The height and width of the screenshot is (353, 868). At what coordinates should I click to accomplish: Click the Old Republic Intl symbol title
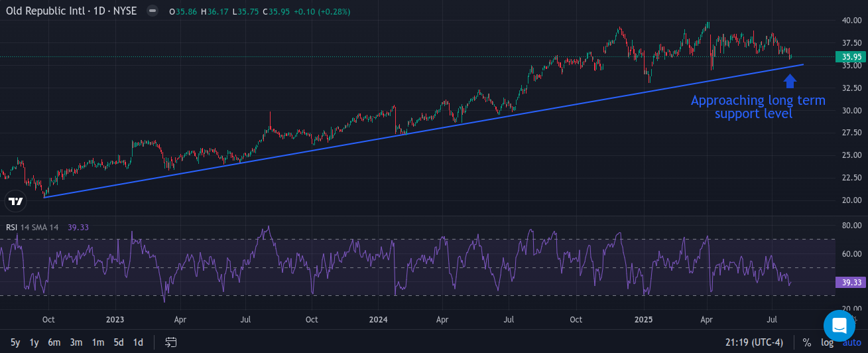(x=72, y=11)
